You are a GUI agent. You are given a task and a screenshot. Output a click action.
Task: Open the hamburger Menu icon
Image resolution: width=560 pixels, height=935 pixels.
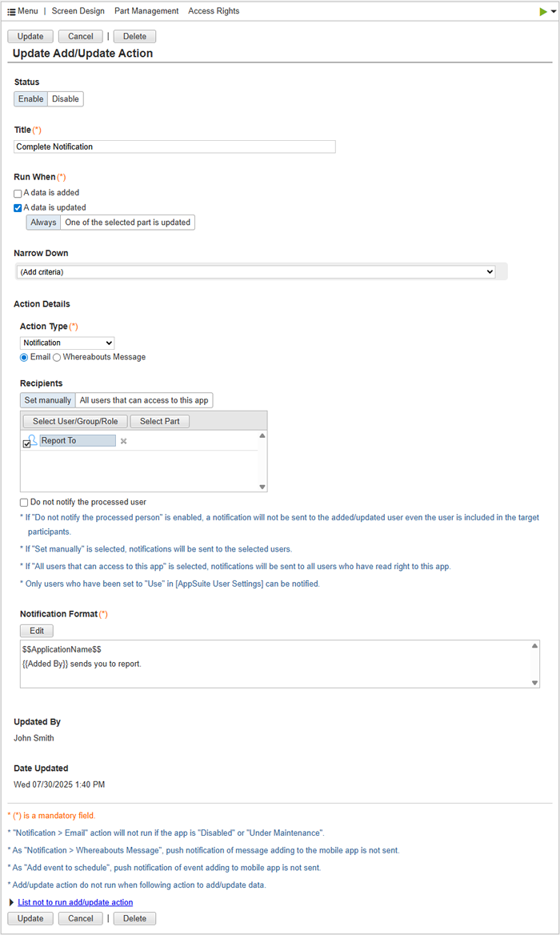(11, 11)
